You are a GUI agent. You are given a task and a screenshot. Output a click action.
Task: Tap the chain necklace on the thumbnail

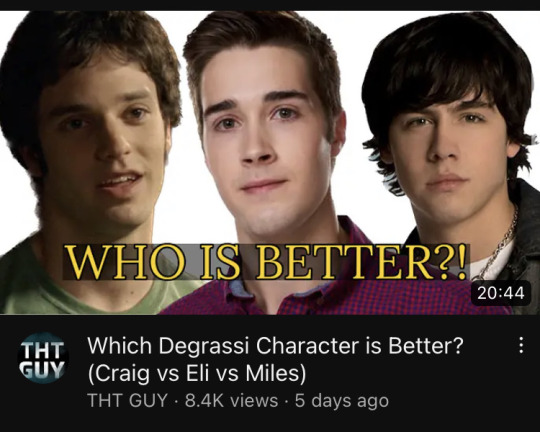(x=501, y=243)
